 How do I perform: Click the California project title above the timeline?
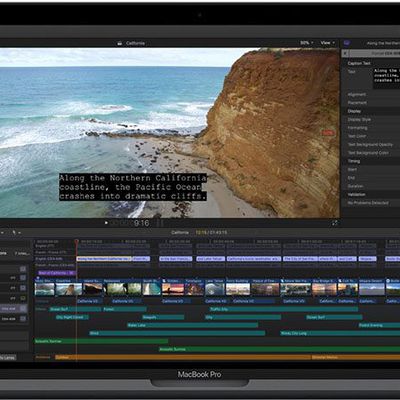click(x=180, y=232)
